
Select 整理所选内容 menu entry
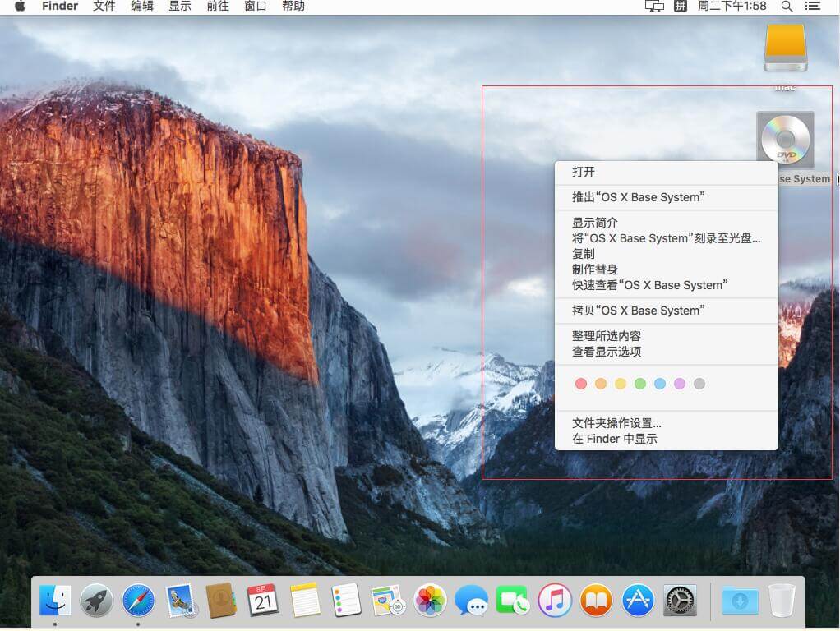click(667, 336)
